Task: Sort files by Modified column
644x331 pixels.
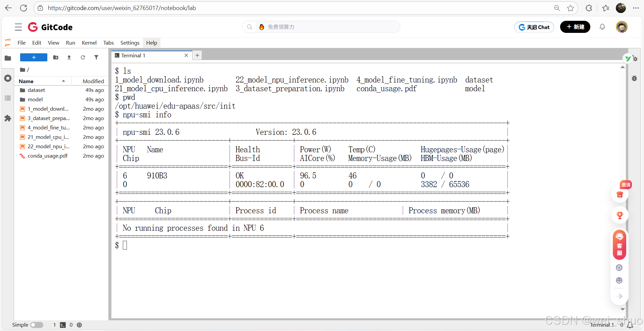Action: click(89, 81)
